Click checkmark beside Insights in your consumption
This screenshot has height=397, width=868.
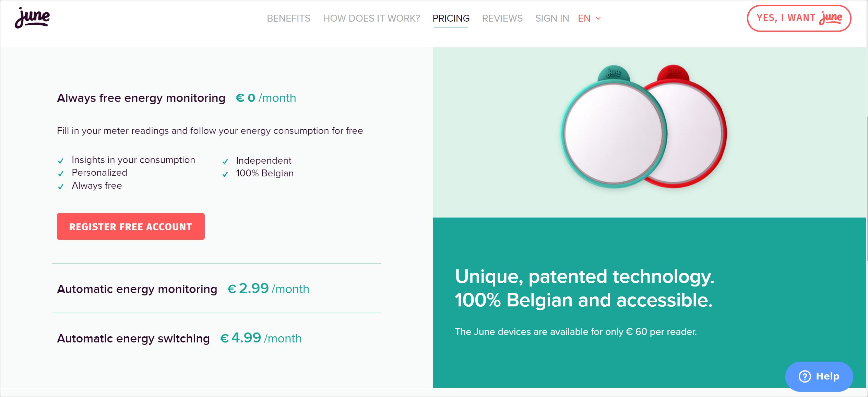61,161
